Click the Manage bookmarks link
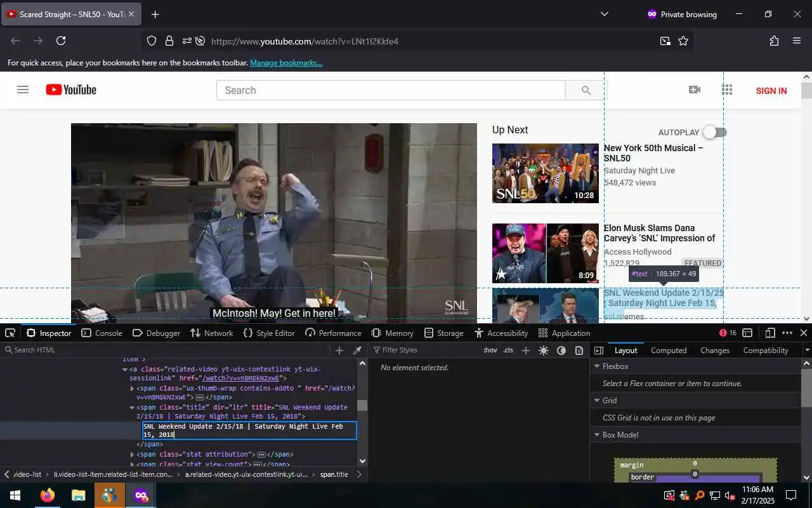 286,63
